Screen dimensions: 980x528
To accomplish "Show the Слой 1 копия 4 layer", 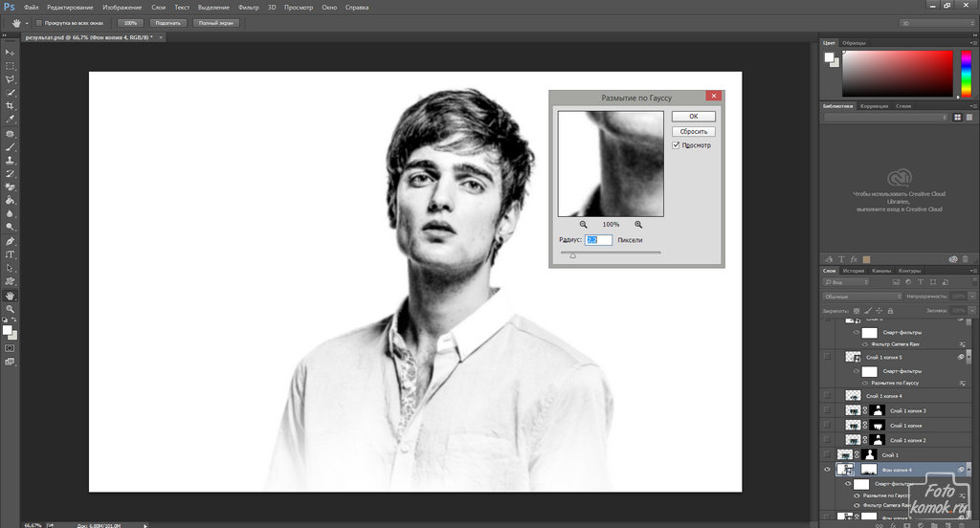I will 827,395.
